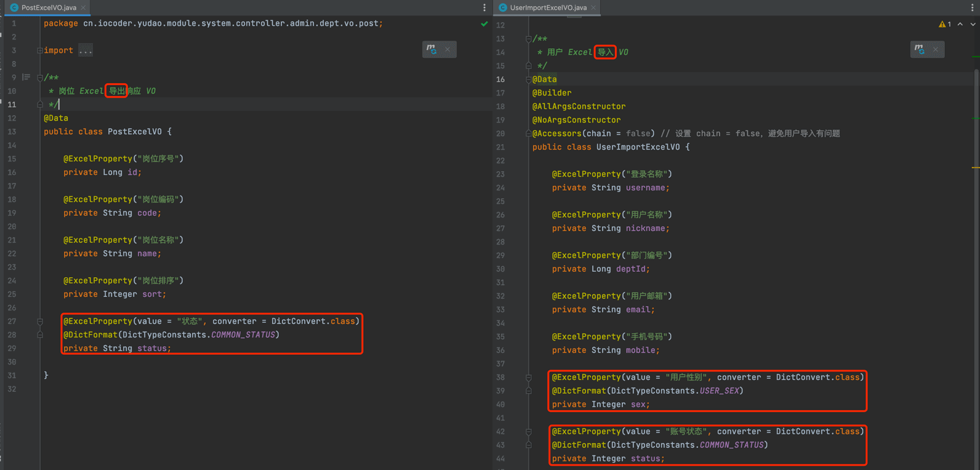The height and width of the screenshot is (470, 980).
Task: Collapse the Javadoc comment starting at line 9
Action: coord(40,78)
